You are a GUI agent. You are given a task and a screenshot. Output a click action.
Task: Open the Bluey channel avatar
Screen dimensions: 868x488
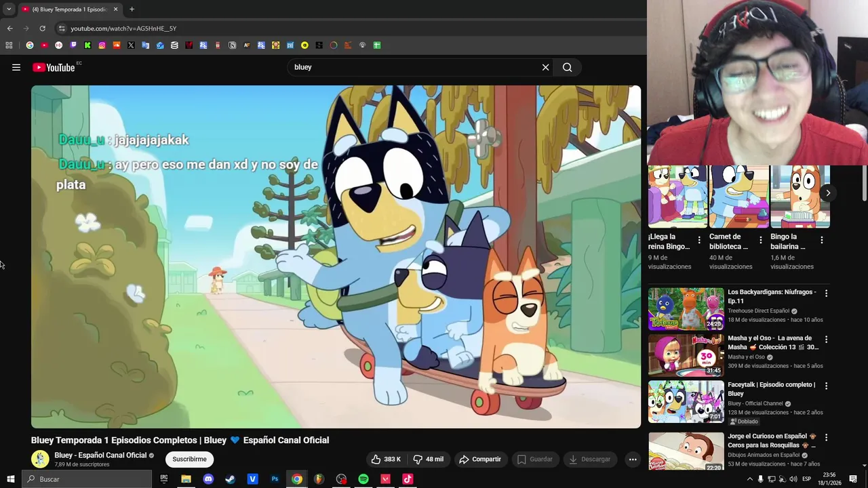pos(40,459)
